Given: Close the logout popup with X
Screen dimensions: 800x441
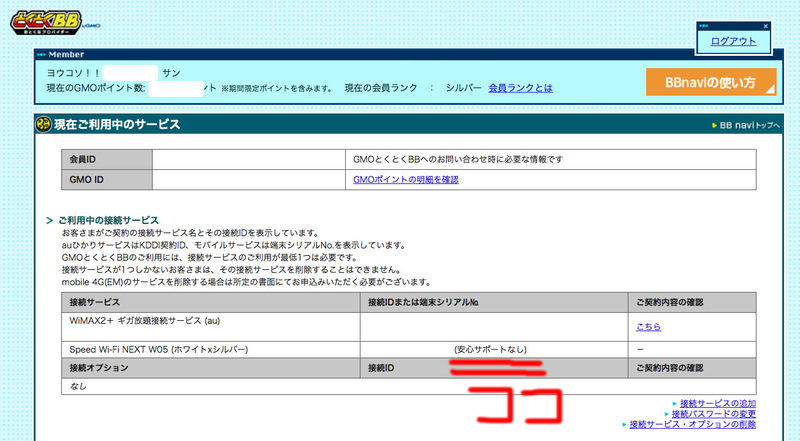Looking at the screenshot, I should 765,26.
